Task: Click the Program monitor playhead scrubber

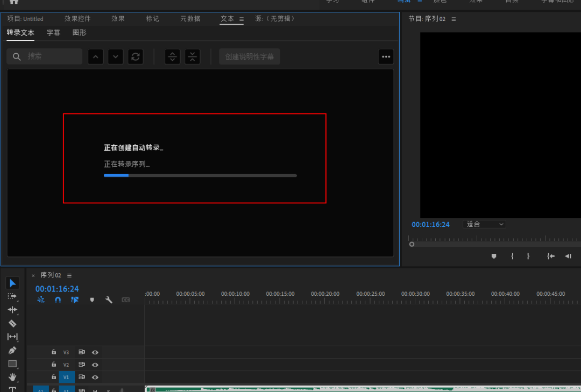Action: [412, 244]
